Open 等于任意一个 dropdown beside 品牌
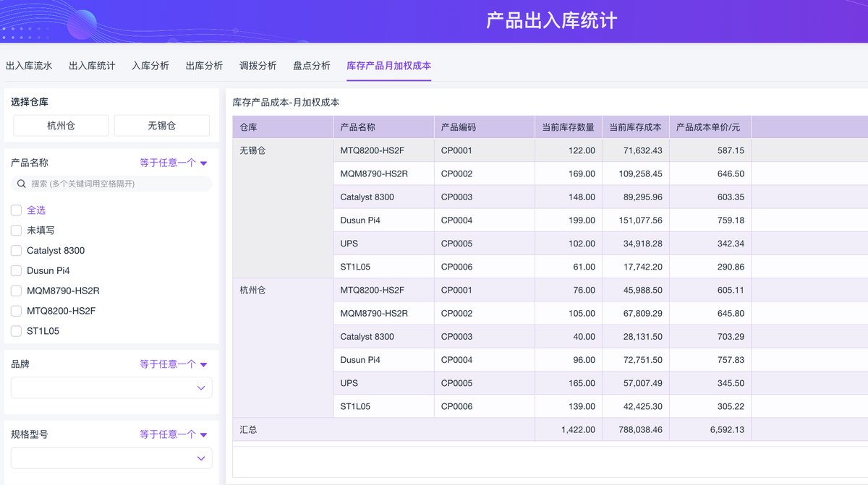The width and height of the screenshot is (868, 485). [x=174, y=365]
